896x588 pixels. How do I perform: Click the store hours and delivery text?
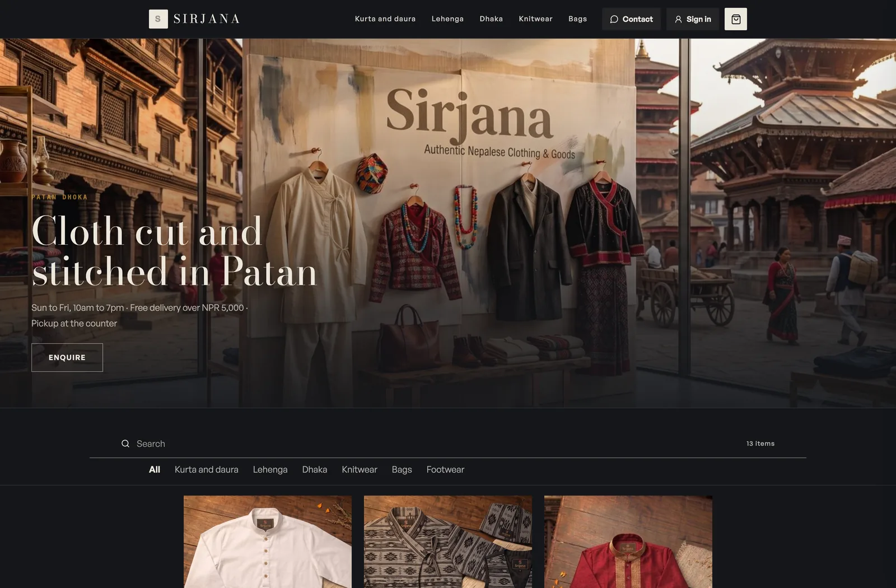point(139,315)
